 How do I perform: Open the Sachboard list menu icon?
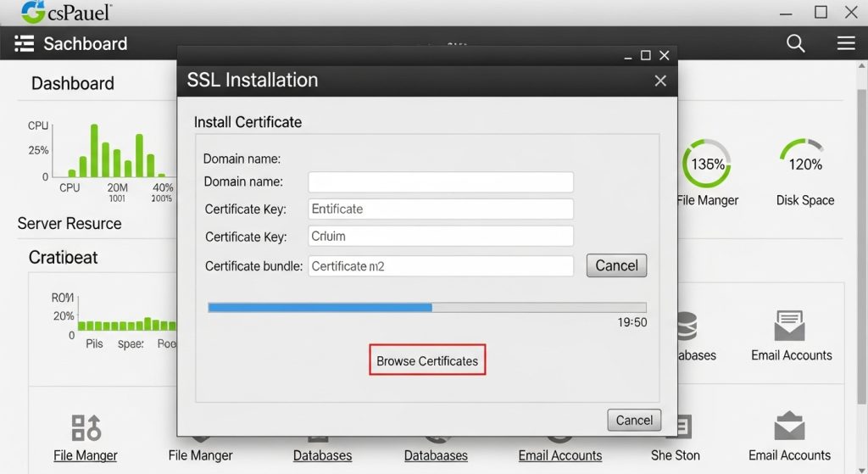pyautogui.click(x=24, y=43)
